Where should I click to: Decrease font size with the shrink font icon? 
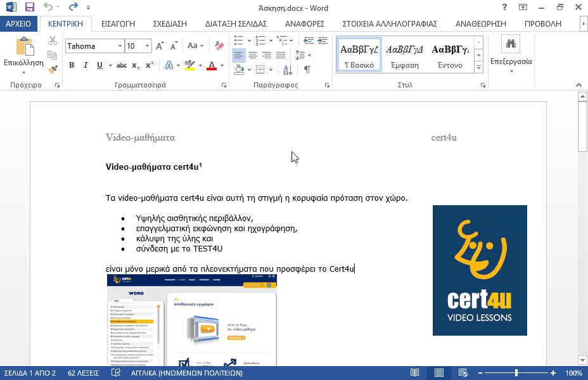tap(174, 46)
